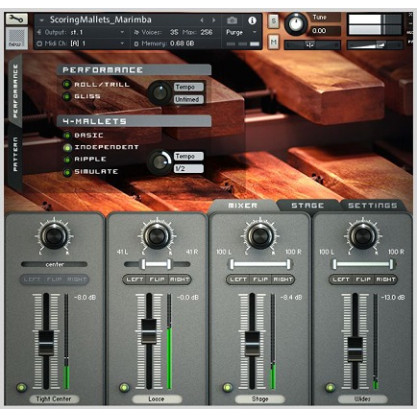The height and width of the screenshot is (418, 417).
Task: Enable Basic 4-mallets mode
Action: click(67, 135)
